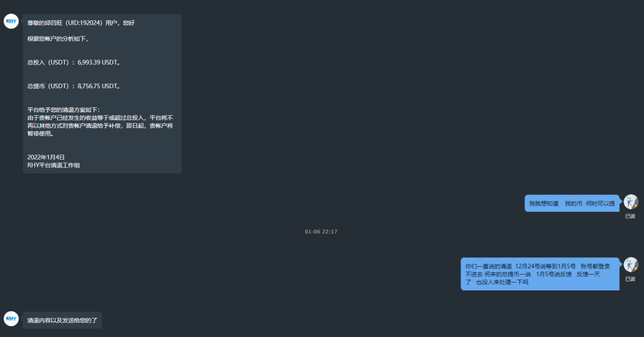Select the 清退内容以及发送给您的了 reply bubble
The height and width of the screenshot is (337, 644).
62,320
